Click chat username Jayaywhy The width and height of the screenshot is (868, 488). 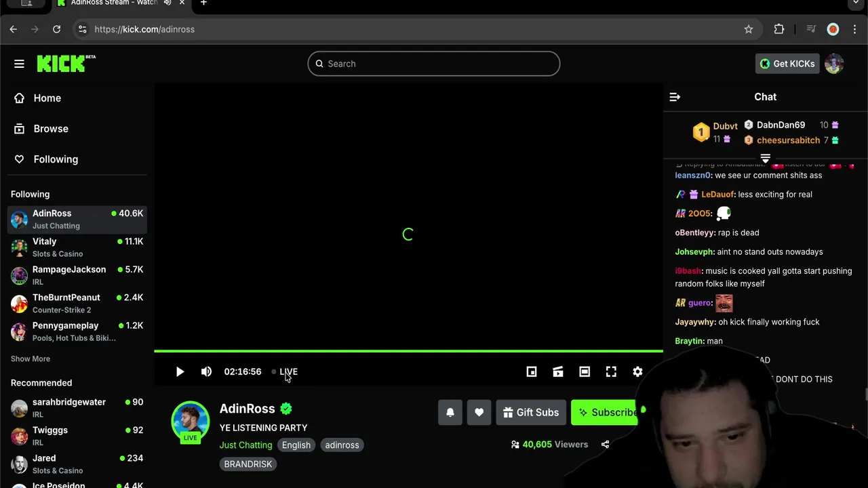point(695,322)
